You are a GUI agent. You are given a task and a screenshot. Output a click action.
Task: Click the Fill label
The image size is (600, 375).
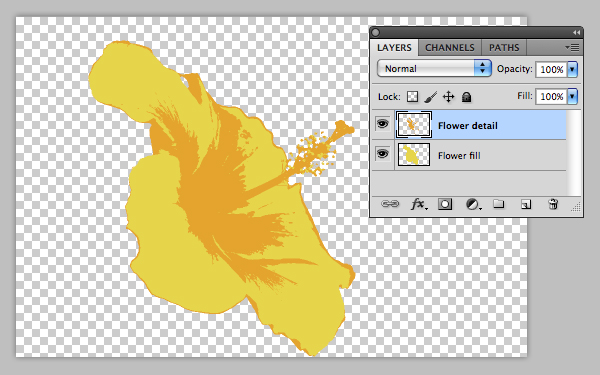point(525,96)
